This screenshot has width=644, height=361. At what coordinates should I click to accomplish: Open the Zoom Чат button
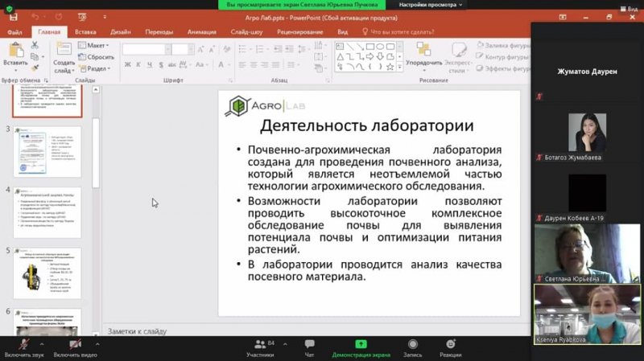coord(309,348)
